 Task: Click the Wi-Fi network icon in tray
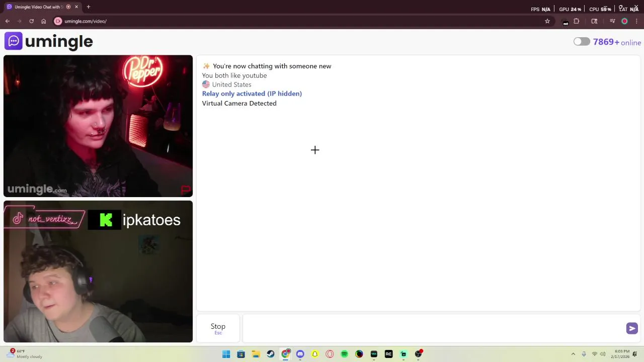click(x=595, y=354)
